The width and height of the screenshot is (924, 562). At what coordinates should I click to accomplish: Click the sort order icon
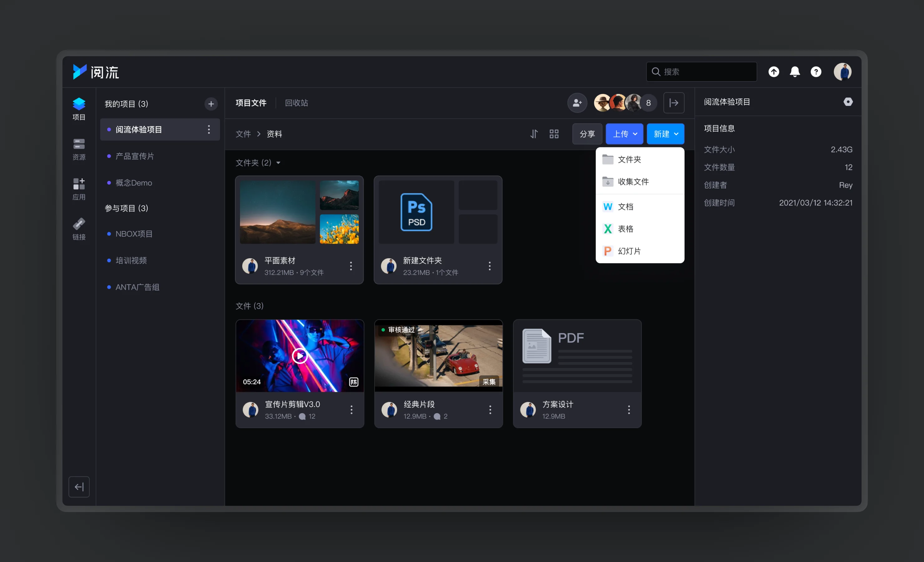533,134
